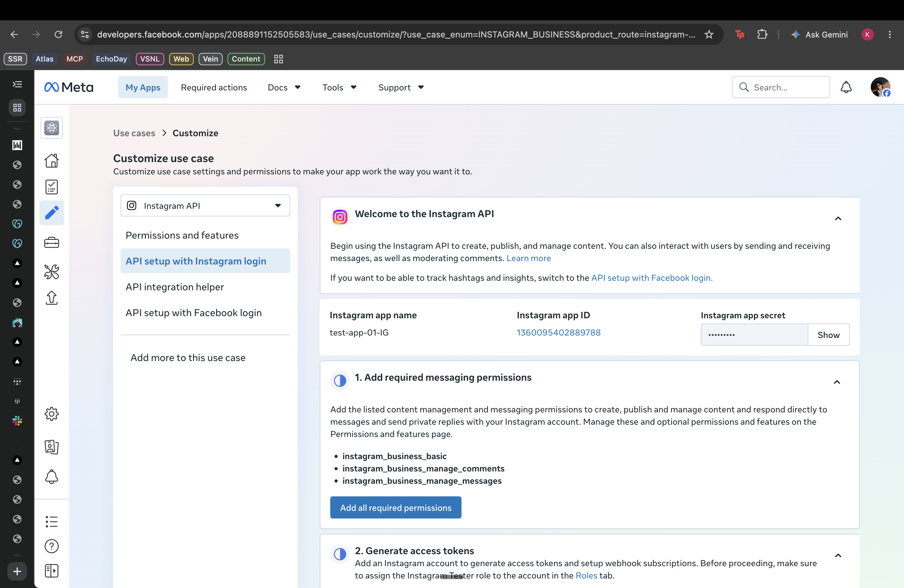Click the browser address bar URL
This screenshot has width=904, height=588.
click(x=396, y=34)
